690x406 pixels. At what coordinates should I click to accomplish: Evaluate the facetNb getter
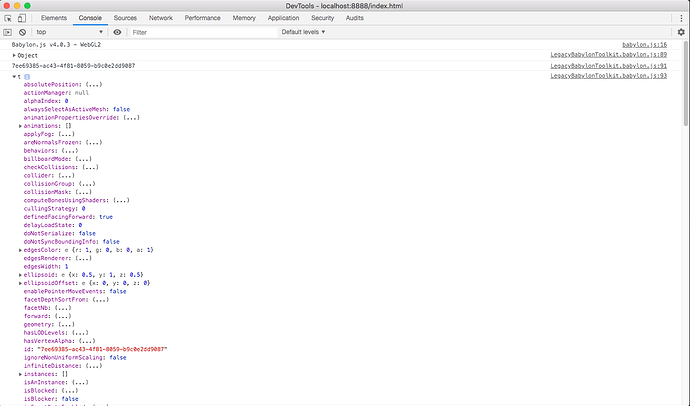62,308
